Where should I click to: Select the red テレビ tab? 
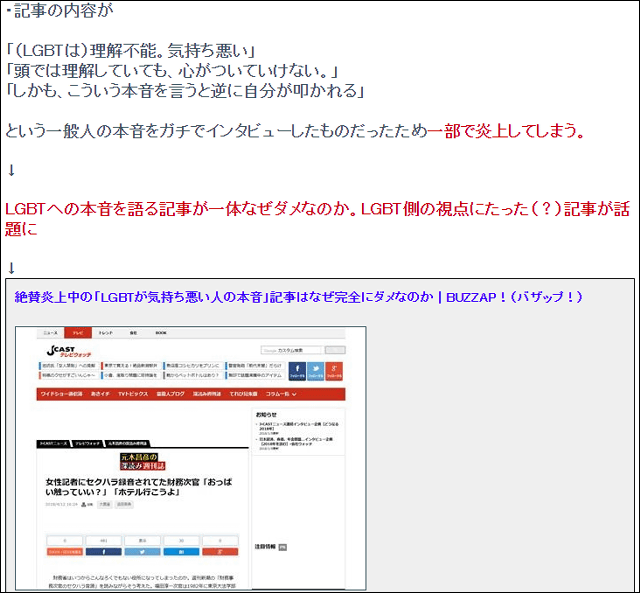point(76,331)
